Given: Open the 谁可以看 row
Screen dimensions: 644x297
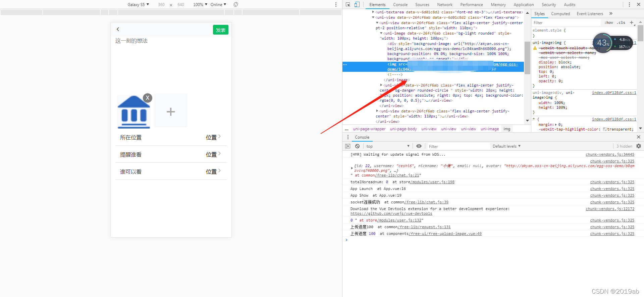Looking at the screenshot, I should click(x=171, y=171).
